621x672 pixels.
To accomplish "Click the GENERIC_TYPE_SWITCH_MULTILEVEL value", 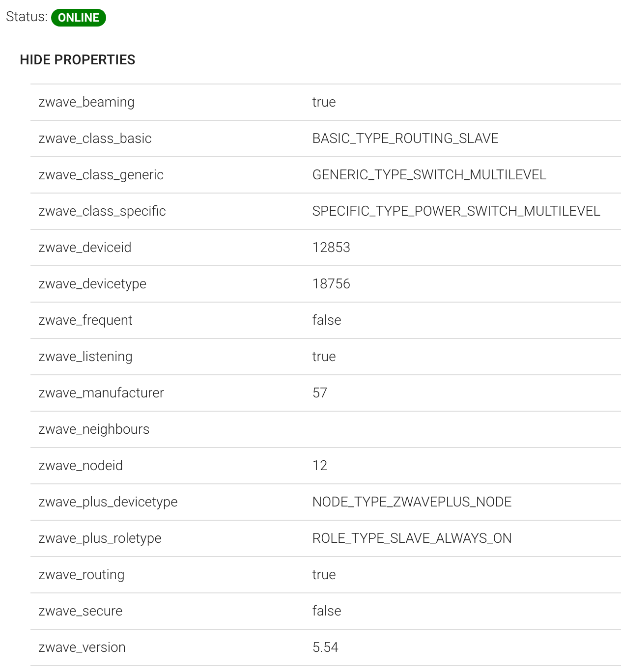I will coord(429,175).
